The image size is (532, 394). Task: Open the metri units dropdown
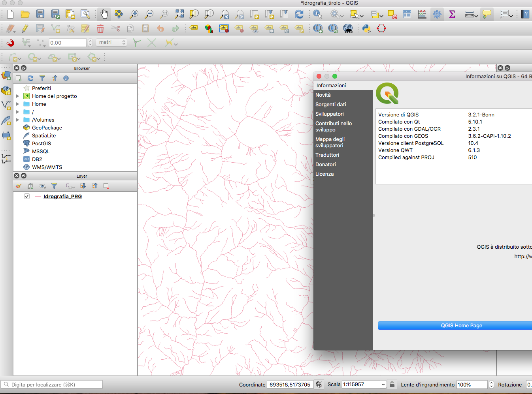coord(112,42)
